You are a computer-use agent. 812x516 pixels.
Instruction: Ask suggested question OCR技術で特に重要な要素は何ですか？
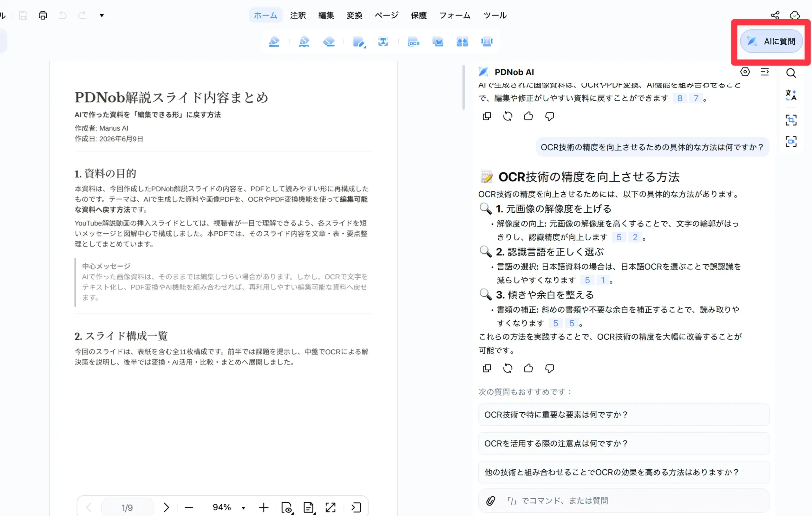click(x=624, y=415)
